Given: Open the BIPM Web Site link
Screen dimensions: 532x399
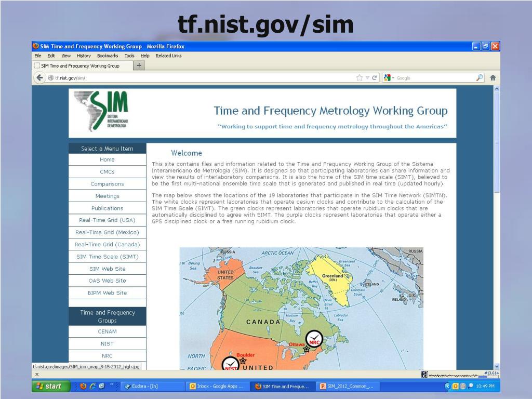Looking at the screenshot, I should pos(107,293).
